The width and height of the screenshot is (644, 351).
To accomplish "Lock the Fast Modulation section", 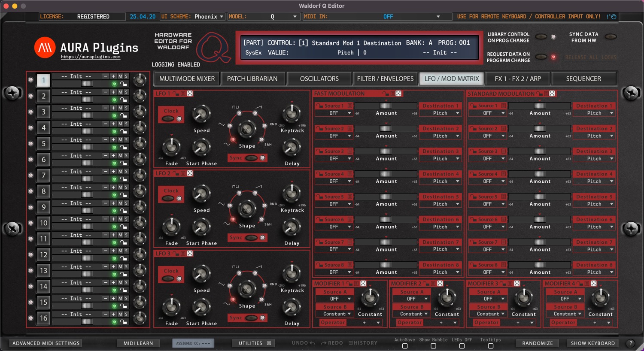I will point(385,94).
